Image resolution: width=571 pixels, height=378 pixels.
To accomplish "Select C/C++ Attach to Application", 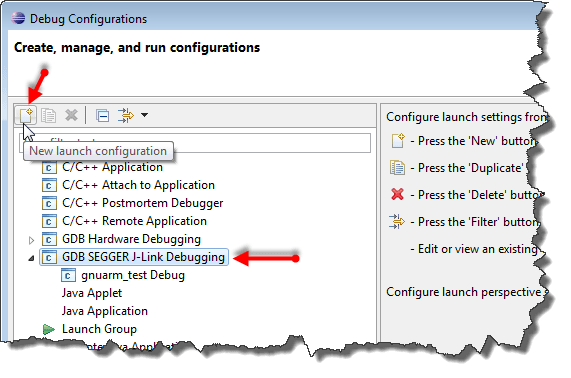I will (138, 185).
